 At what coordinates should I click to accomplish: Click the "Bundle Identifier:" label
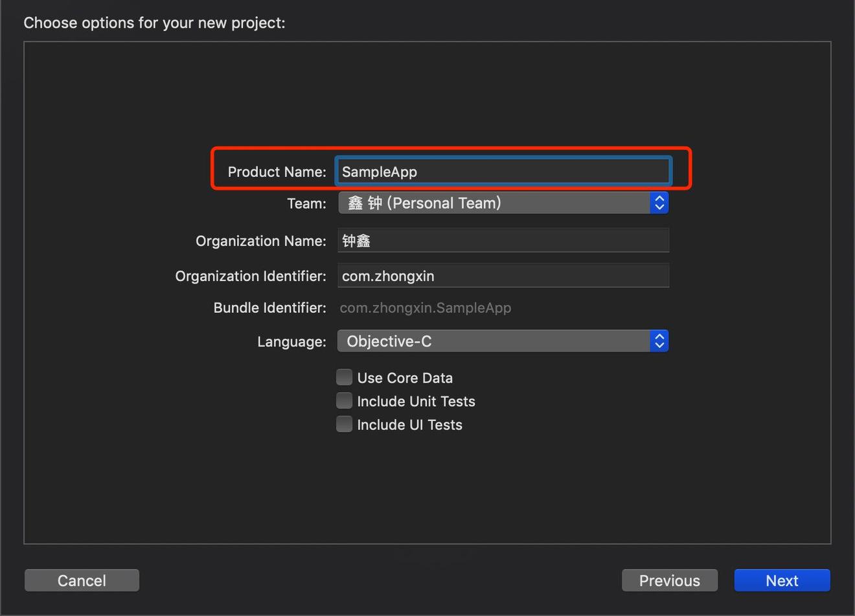[x=269, y=308]
